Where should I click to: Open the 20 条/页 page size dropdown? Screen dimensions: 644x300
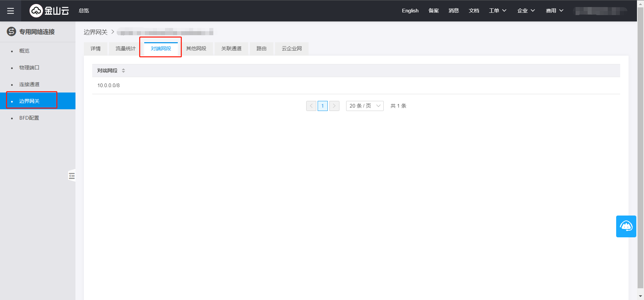[x=365, y=106]
